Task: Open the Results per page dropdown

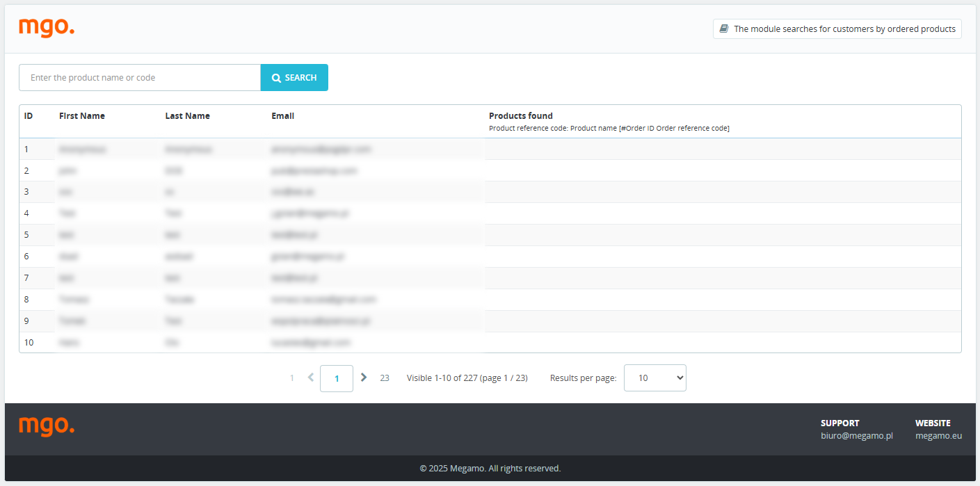Action: [x=654, y=378]
